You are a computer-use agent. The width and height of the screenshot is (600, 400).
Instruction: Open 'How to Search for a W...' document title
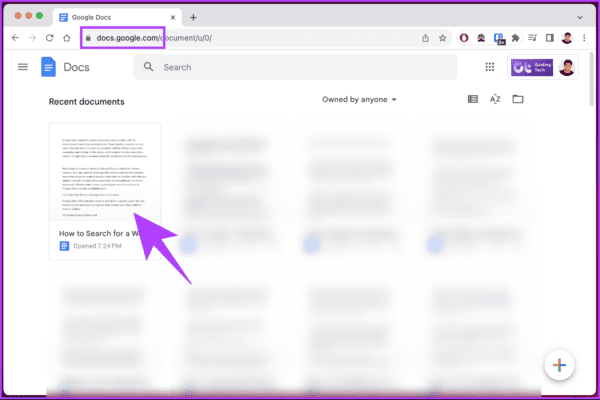pos(100,232)
